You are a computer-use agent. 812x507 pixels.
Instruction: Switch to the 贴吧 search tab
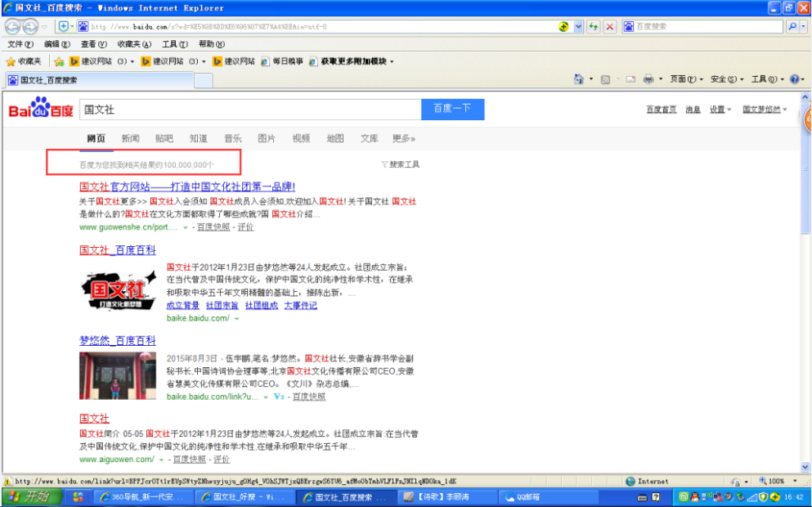164,138
